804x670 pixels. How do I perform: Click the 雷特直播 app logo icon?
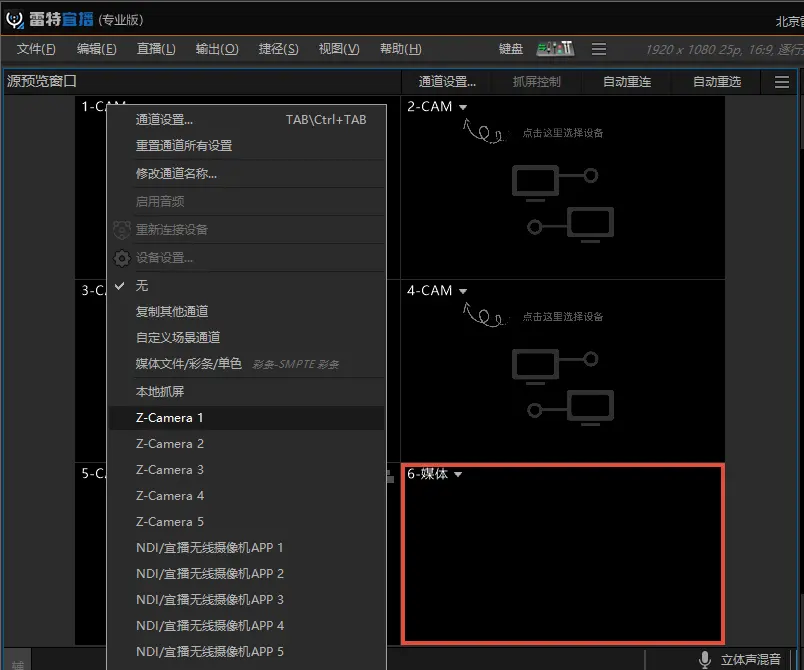tap(15, 19)
